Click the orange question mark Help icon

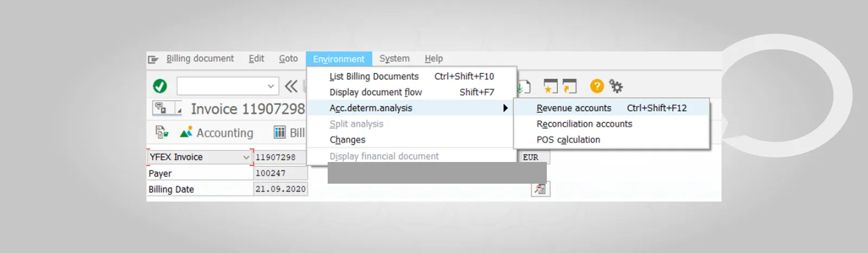pyautogui.click(x=597, y=86)
